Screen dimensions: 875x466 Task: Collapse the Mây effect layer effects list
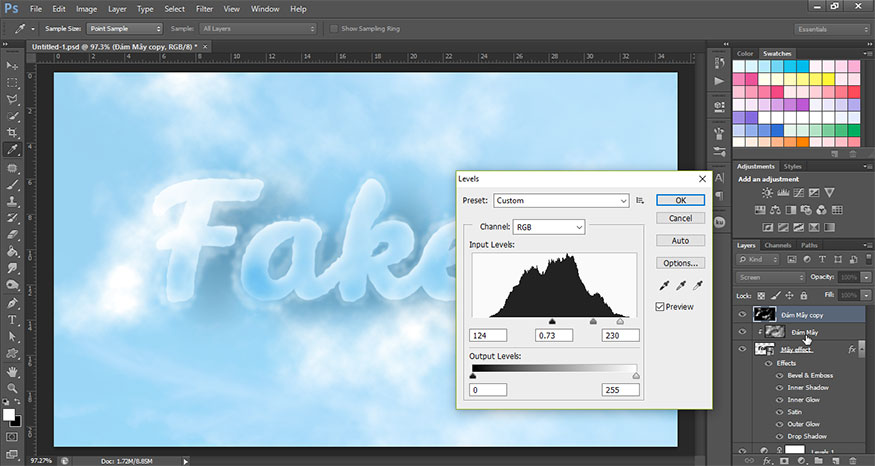862,349
